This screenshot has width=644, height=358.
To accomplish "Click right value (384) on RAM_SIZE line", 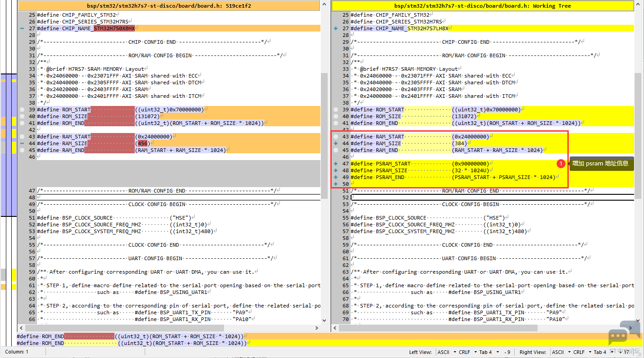I will point(459,143).
